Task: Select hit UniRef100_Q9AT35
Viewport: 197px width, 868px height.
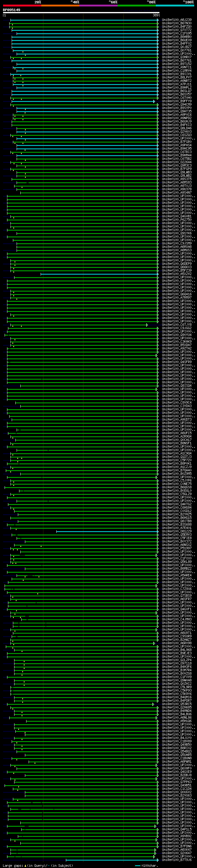Action: (177, 111)
